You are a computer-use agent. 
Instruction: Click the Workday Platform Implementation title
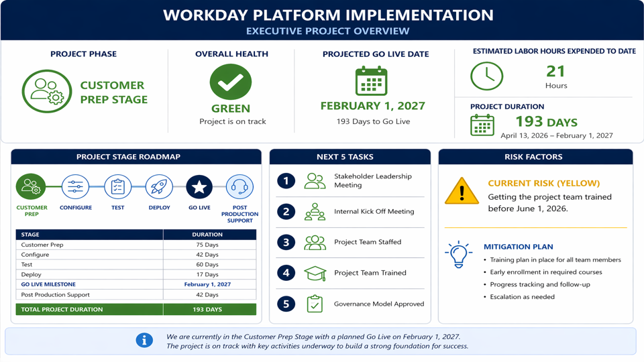(328, 15)
